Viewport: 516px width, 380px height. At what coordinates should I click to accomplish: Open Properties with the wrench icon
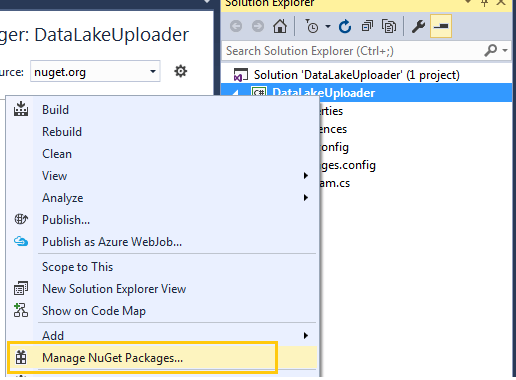(418, 26)
